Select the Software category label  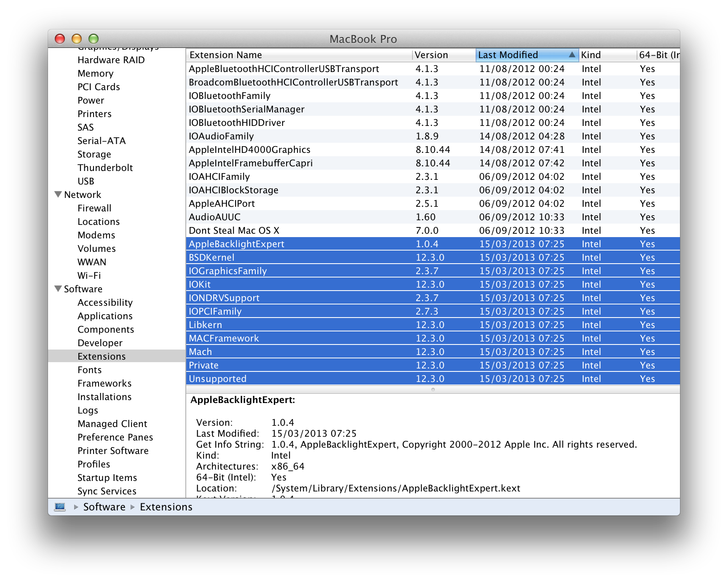83,289
